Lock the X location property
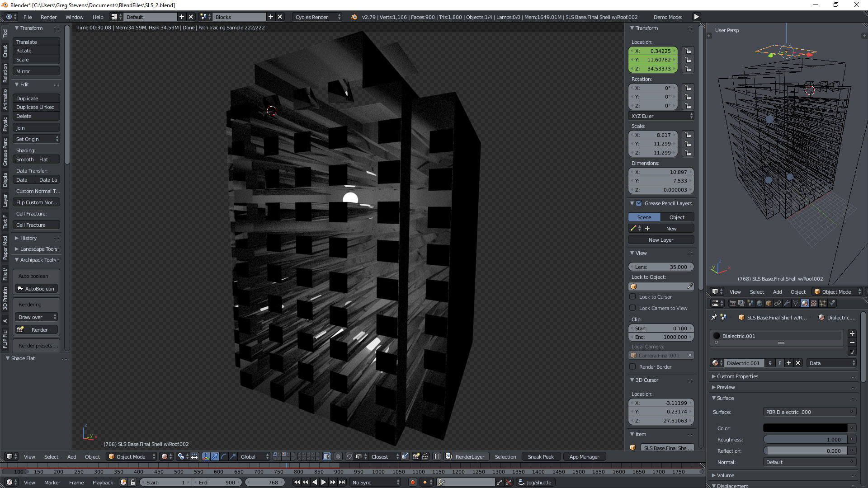This screenshot has height=488, width=868. pos(688,51)
